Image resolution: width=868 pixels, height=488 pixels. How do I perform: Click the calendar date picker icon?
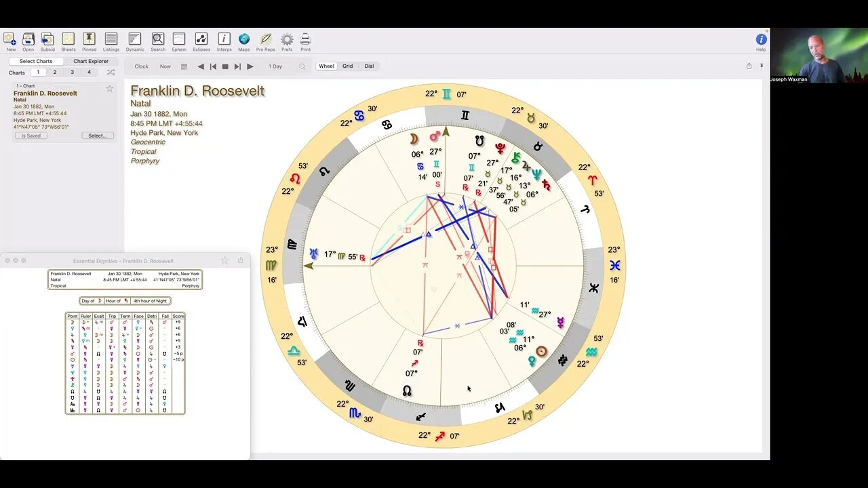pyautogui.click(x=184, y=66)
